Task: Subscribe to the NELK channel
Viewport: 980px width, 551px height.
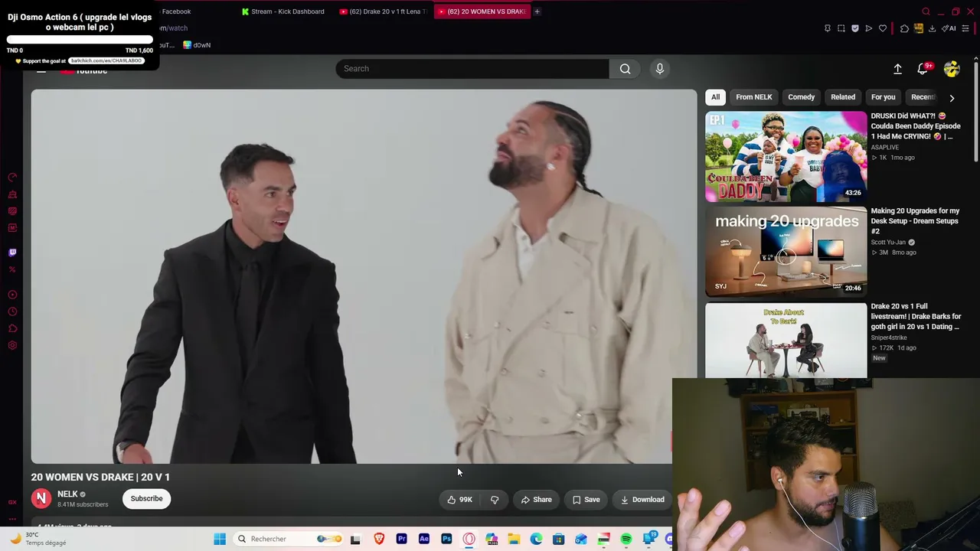Action: (146, 499)
